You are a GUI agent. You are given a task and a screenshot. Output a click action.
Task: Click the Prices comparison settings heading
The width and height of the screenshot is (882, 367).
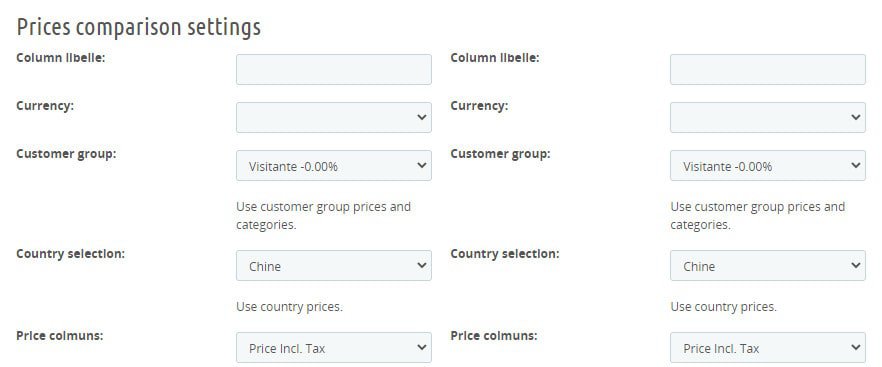point(139,26)
